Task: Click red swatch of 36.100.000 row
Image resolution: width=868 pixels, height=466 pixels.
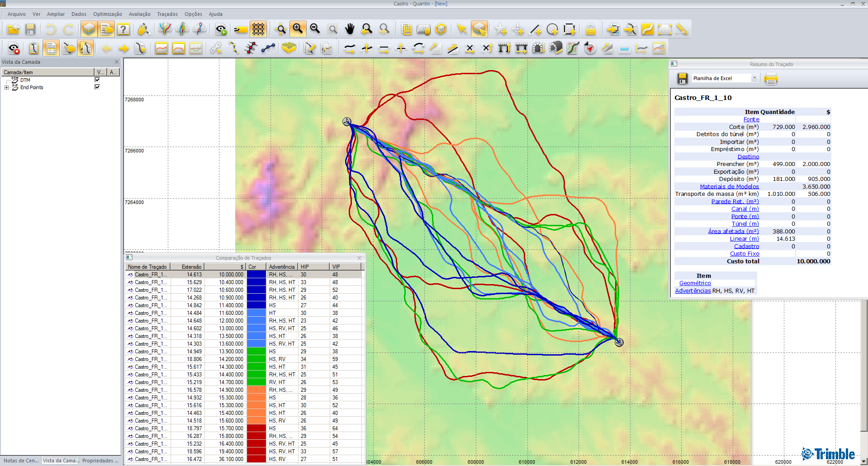Action: (256, 459)
